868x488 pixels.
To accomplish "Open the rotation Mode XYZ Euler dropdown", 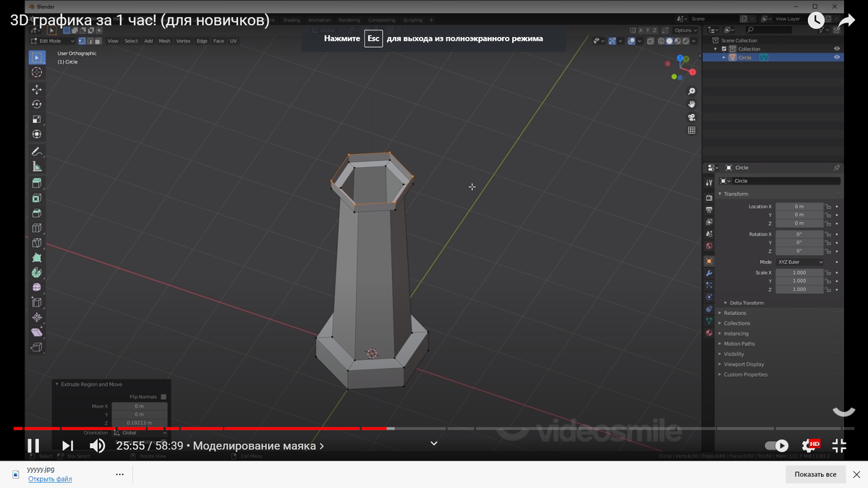I will [x=800, y=262].
